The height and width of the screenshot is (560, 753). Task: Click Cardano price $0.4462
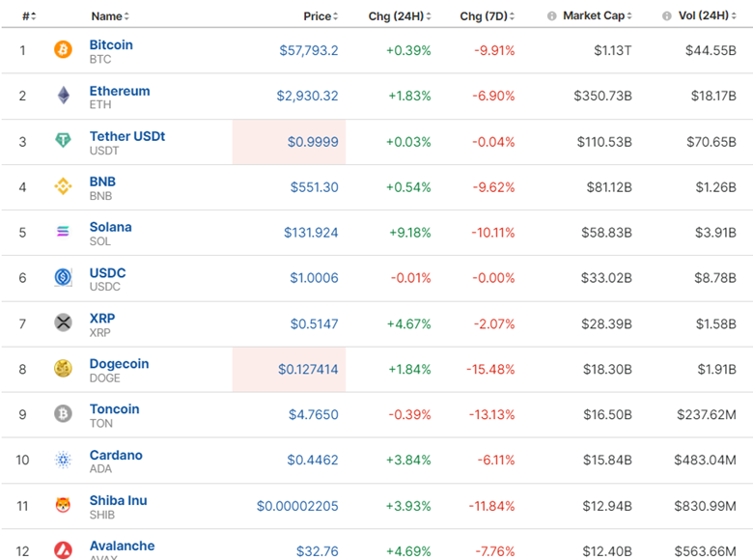pos(313,460)
